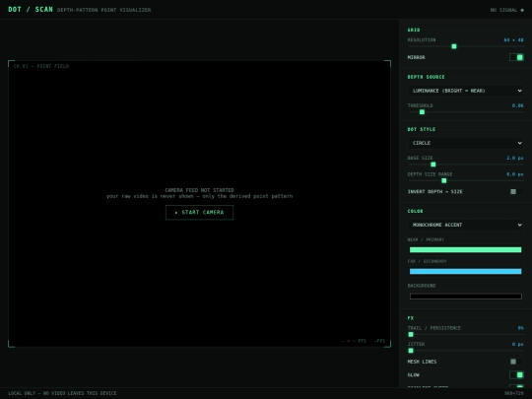
Task: Adjust the Base Size slider
Action: 465,165
